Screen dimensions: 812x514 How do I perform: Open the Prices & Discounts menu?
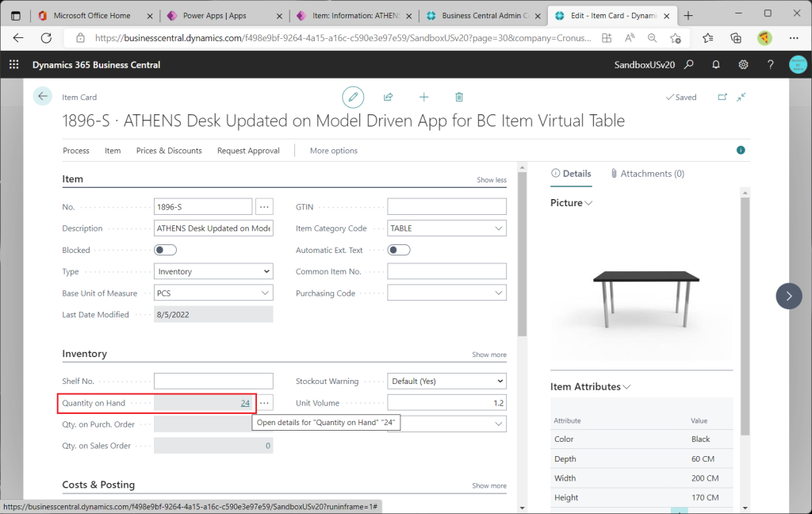click(169, 150)
